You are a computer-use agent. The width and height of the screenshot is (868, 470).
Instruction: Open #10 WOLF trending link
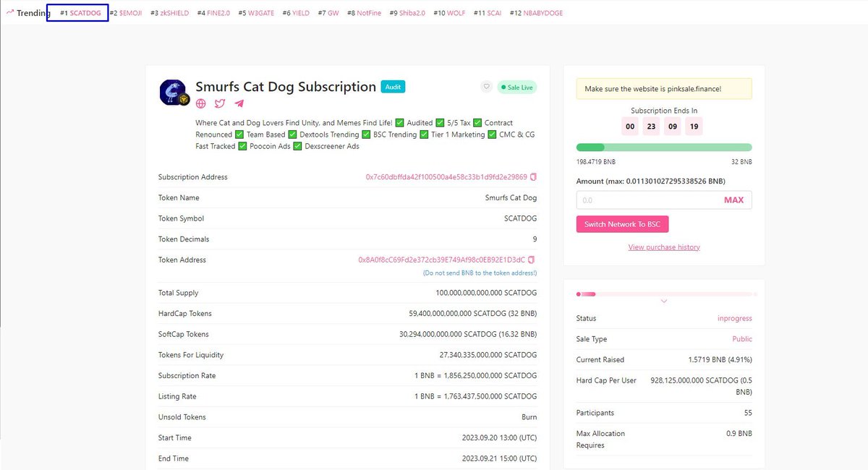[449, 13]
